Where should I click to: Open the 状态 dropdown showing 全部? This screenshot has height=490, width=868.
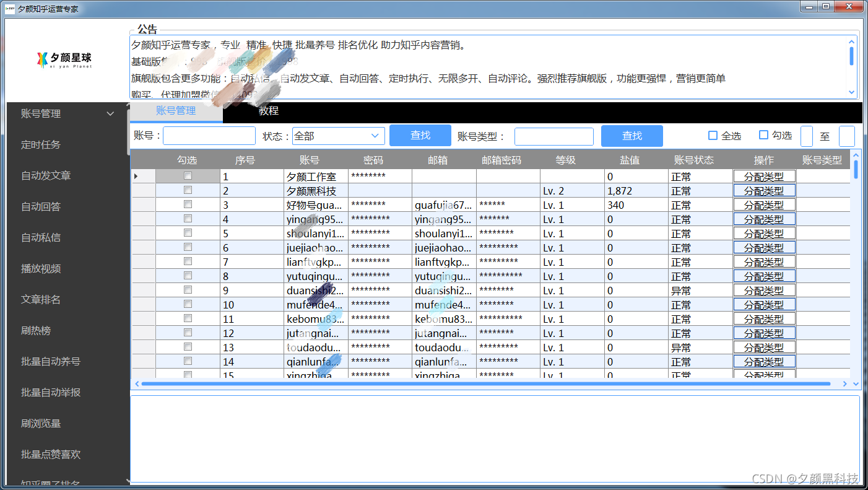click(x=338, y=136)
